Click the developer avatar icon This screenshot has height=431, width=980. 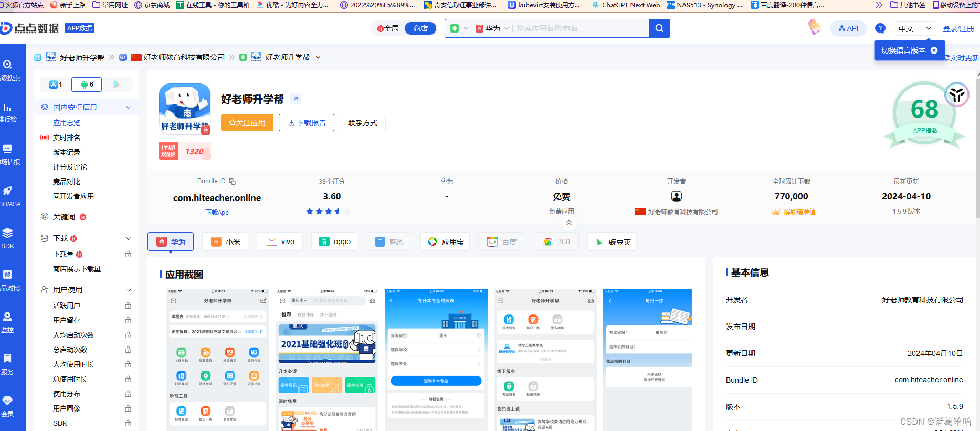tap(677, 196)
